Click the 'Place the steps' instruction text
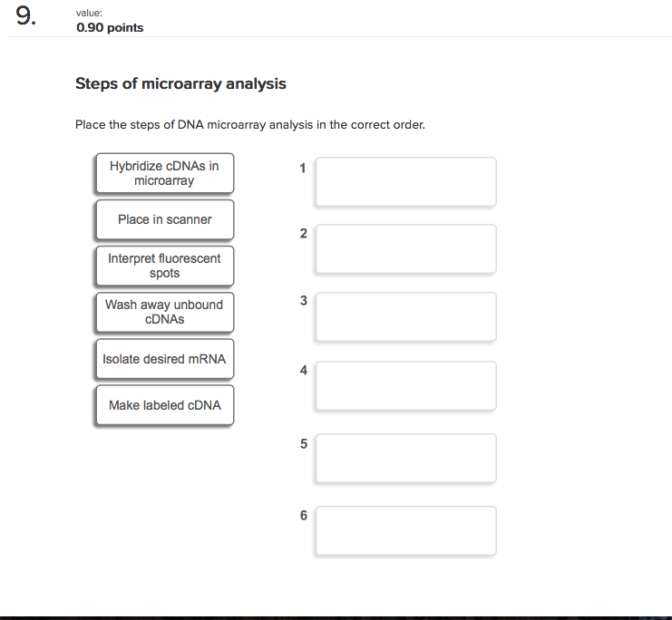Image resolution: width=672 pixels, height=620 pixels. pos(249,125)
